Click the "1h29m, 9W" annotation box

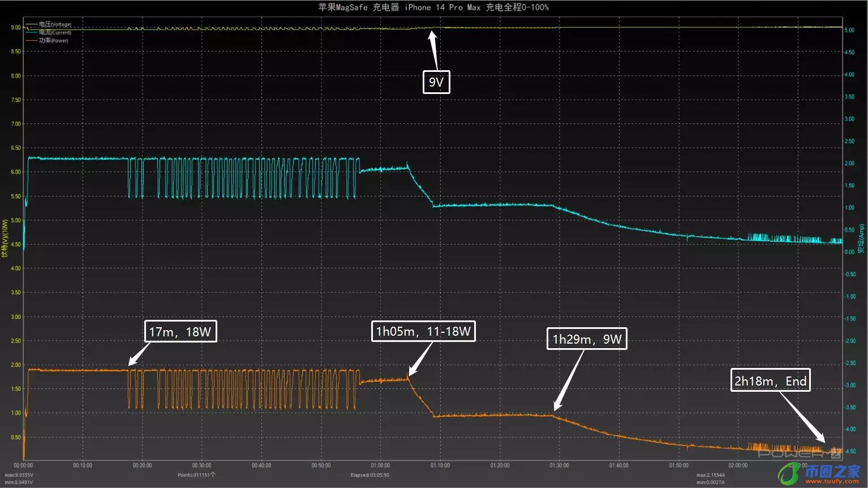587,339
